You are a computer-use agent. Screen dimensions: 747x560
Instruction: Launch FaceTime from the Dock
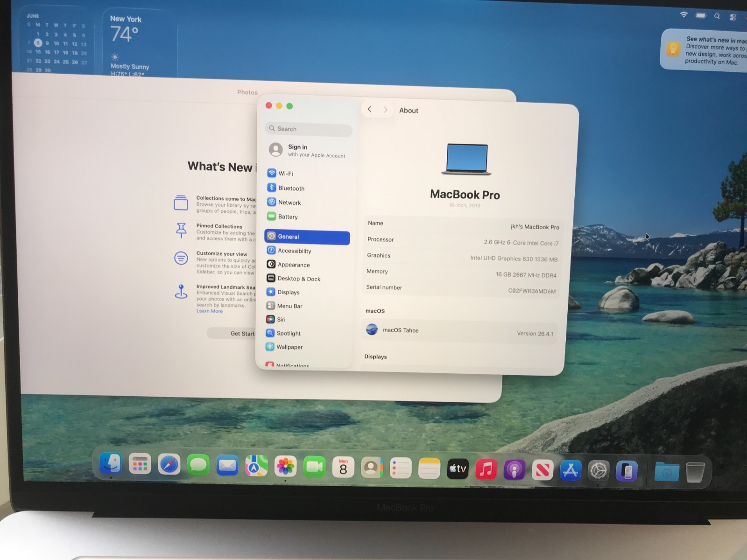(x=314, y=467)
